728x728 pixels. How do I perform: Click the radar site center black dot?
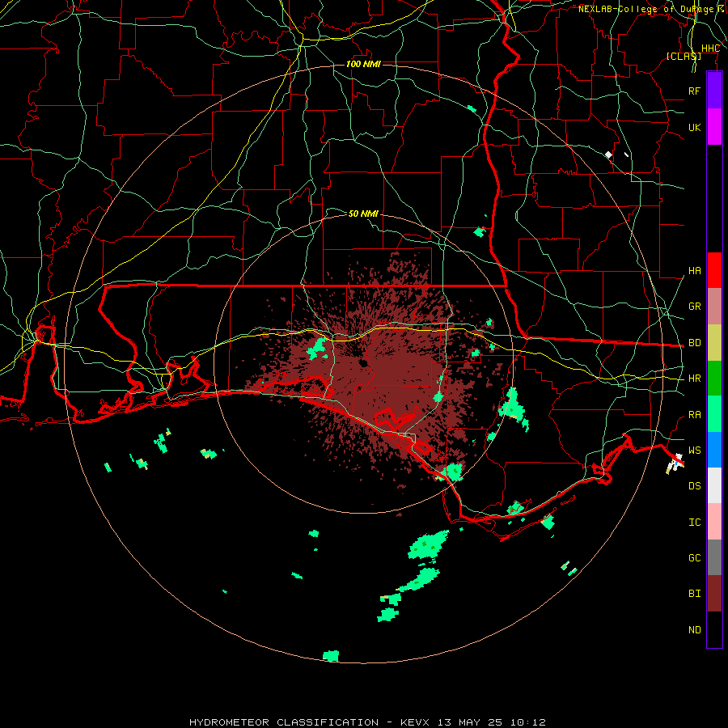[362, 363]
